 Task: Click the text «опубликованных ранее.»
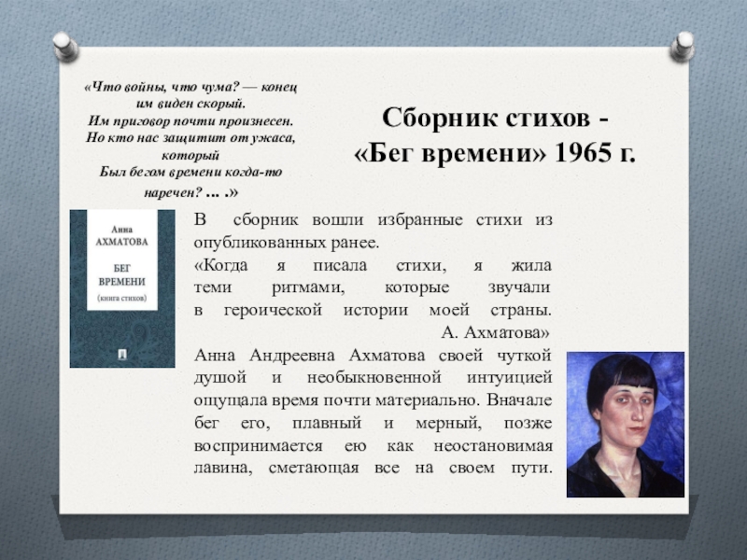click(x=287, y=243)
